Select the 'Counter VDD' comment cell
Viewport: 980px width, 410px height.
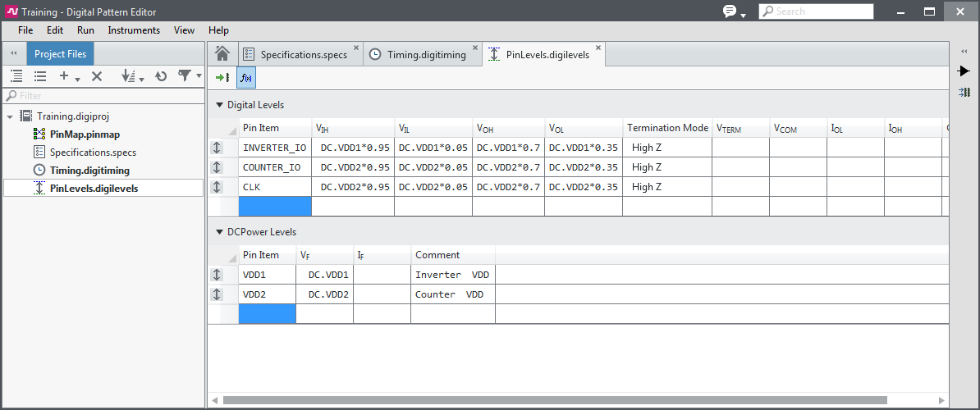coord(453,294)
